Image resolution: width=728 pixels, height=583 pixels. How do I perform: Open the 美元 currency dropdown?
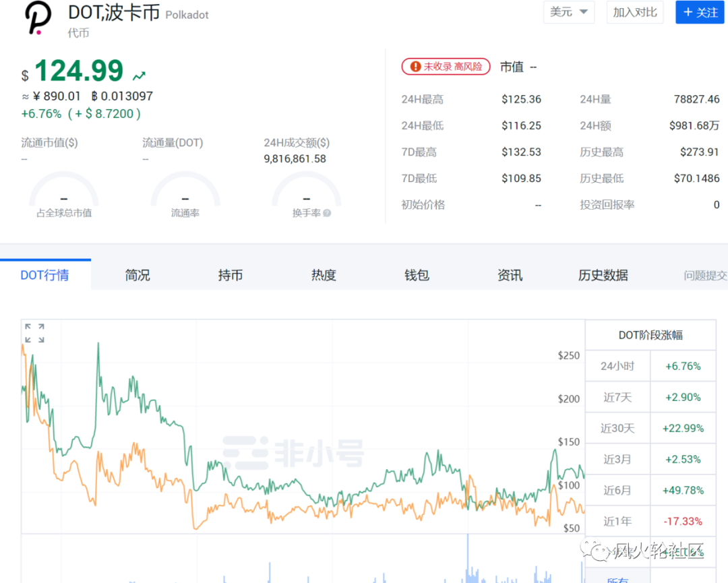point(569,12)
